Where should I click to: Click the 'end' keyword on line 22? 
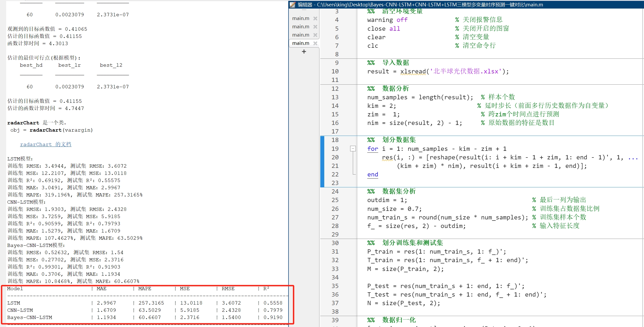click(x=373, y=174)
